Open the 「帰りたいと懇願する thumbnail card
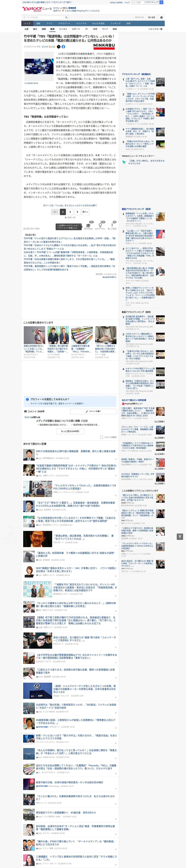Viewport: 186px width, 868px height. (x=106, y=342)
